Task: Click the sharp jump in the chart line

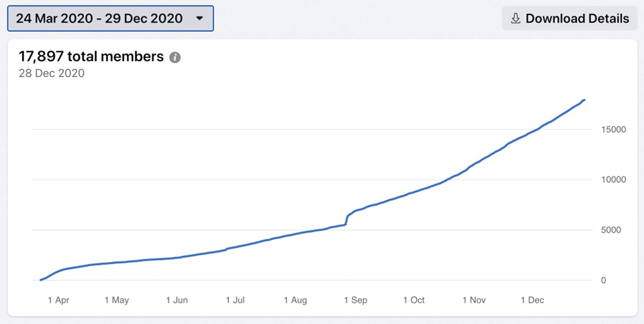Action: coord(347,220)
